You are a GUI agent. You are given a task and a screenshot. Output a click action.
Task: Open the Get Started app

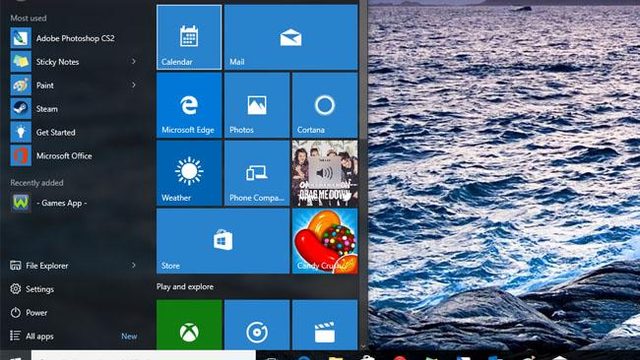(x=76, y=132)
